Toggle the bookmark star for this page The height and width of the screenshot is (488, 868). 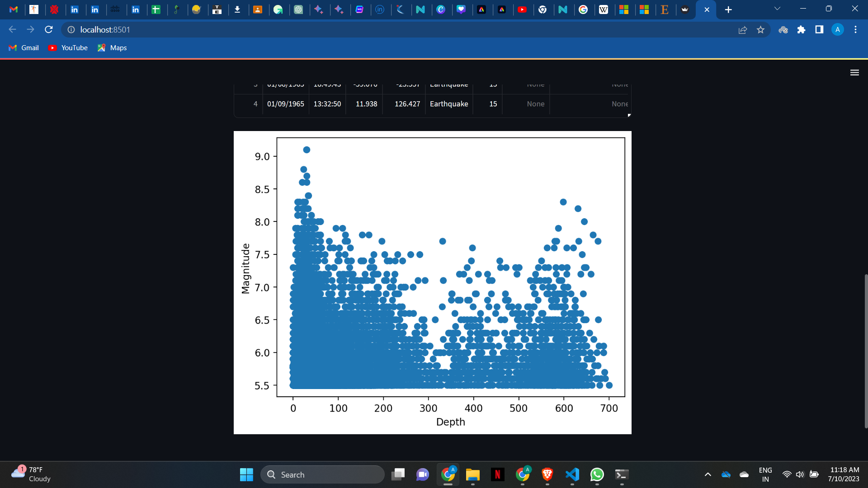point(761,29)
